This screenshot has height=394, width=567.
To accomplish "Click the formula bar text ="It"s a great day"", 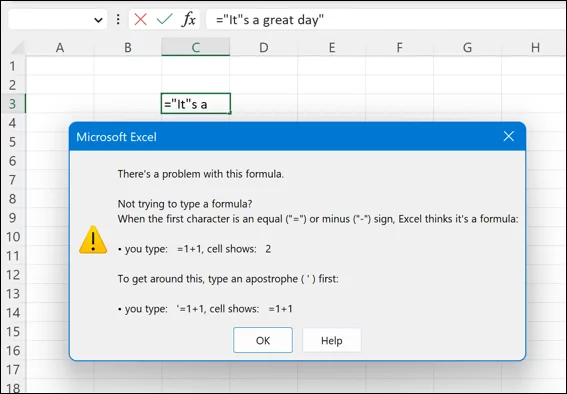I will (270, 20).
